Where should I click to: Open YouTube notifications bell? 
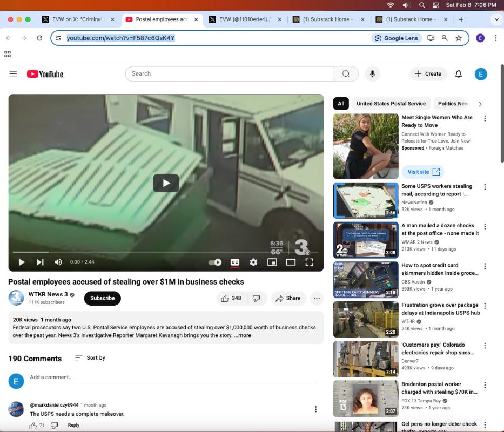[459, 74]
